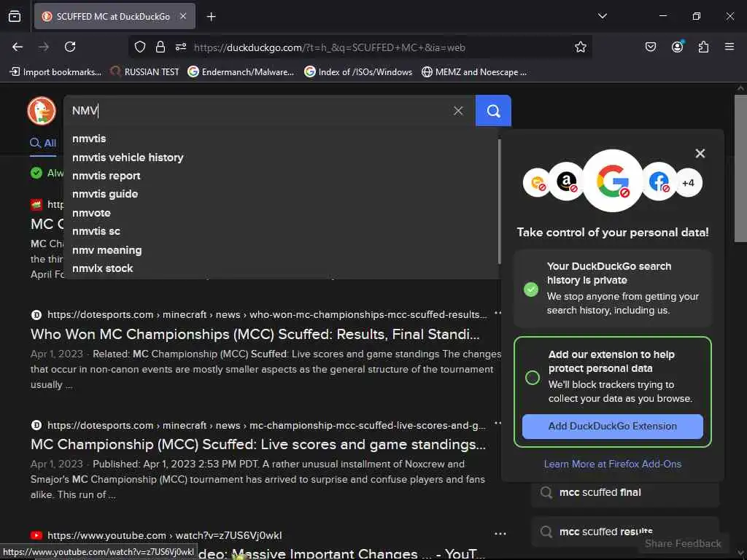
Task: Toggle the extension checklist circle
Action: (532, 378)
